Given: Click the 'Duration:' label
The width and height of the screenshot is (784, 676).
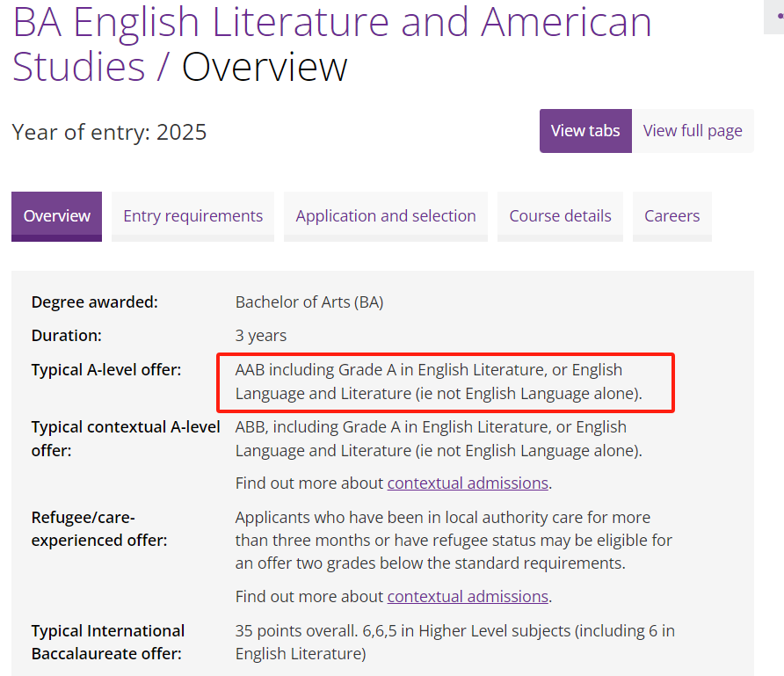Looking at the screenshot, I should pos(67,336).
